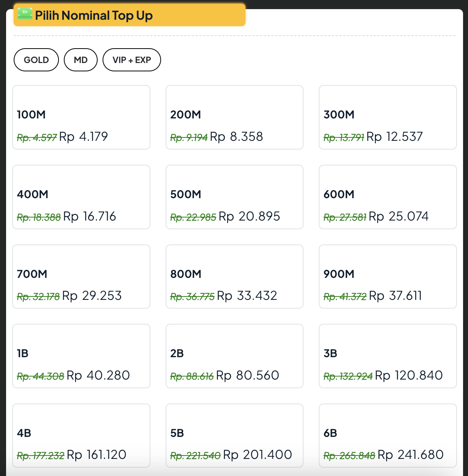The width and height of the screenshot is (468, 476).
Task: Choose the 400M package card
Action: point(81,197)
